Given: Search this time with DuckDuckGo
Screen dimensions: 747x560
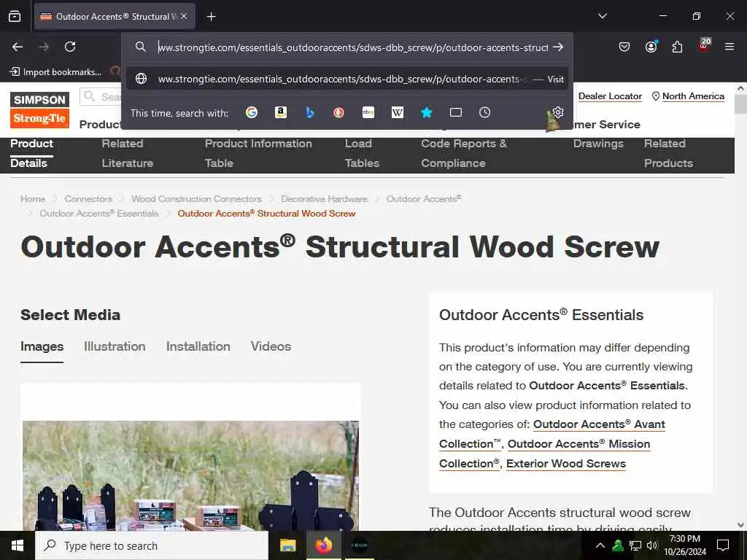Looking at the screenshot, I should (x=338, y=112).
